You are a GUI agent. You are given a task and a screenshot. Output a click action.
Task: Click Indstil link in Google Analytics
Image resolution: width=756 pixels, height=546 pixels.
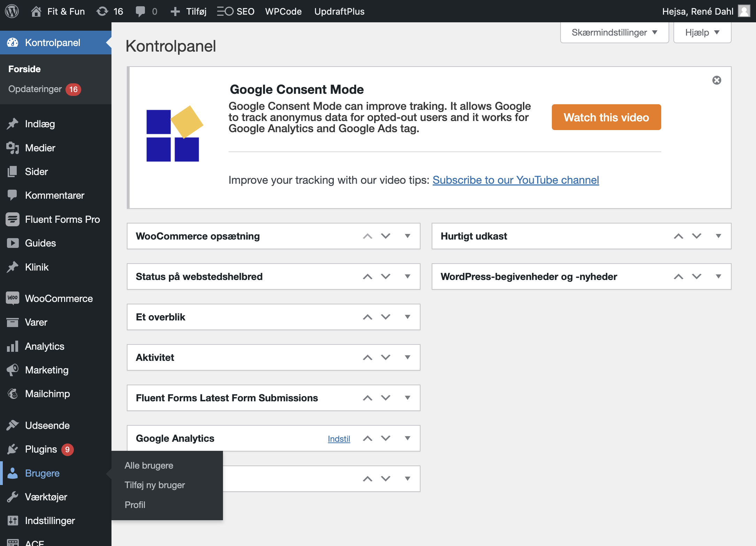[339, 439]
